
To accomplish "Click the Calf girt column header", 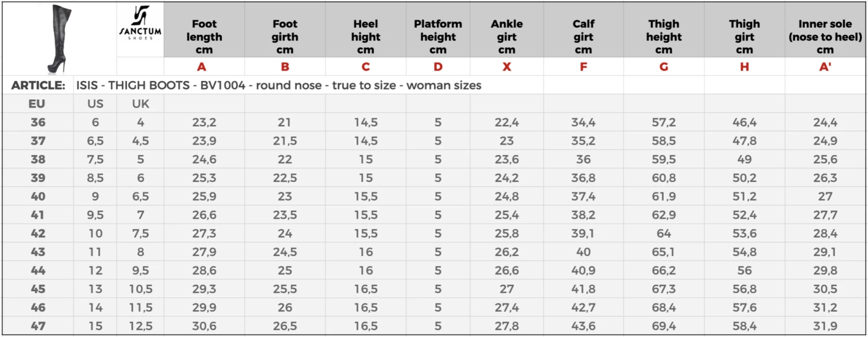I will [x=583, y=36].
